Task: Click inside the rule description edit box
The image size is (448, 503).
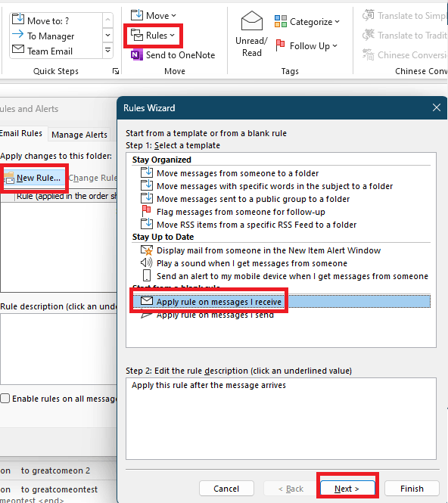Action: [x=281, y=418]
